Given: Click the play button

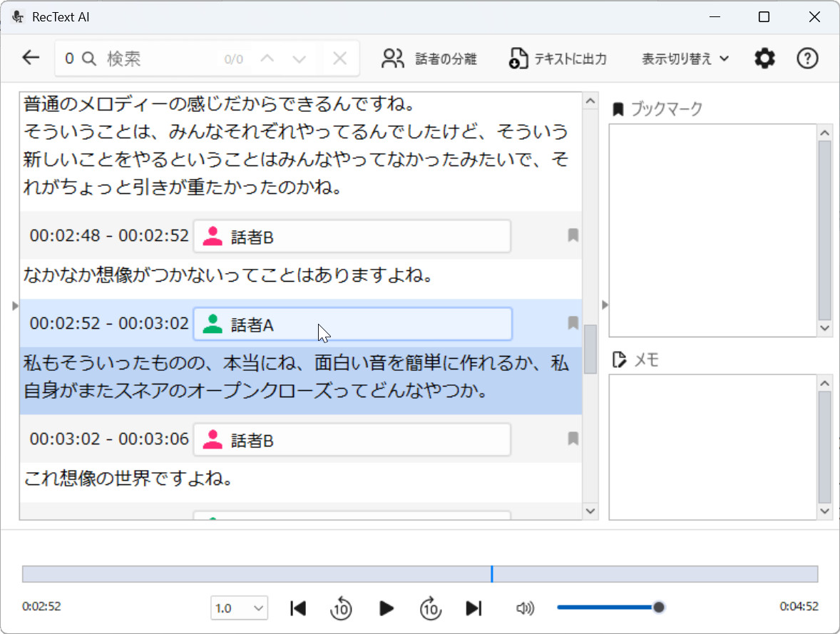Looking at the screenshot, I should tap(386, 608).
